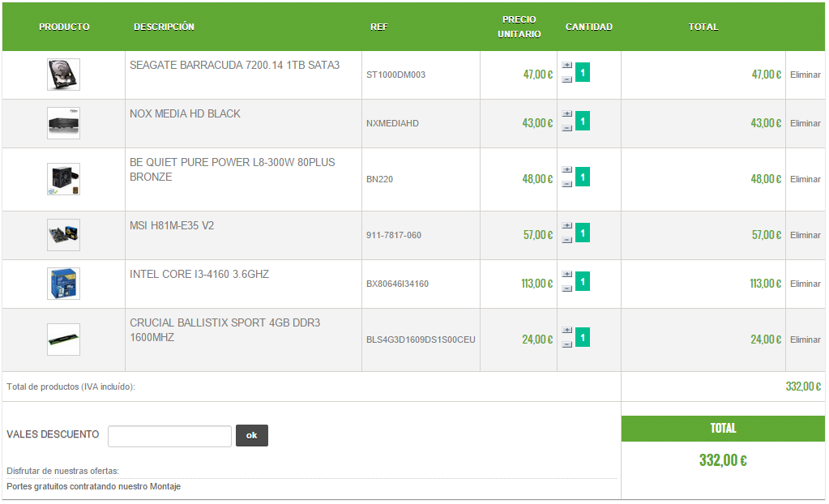Open MSI H81M-E35 V2 description link

click(172, 226)
